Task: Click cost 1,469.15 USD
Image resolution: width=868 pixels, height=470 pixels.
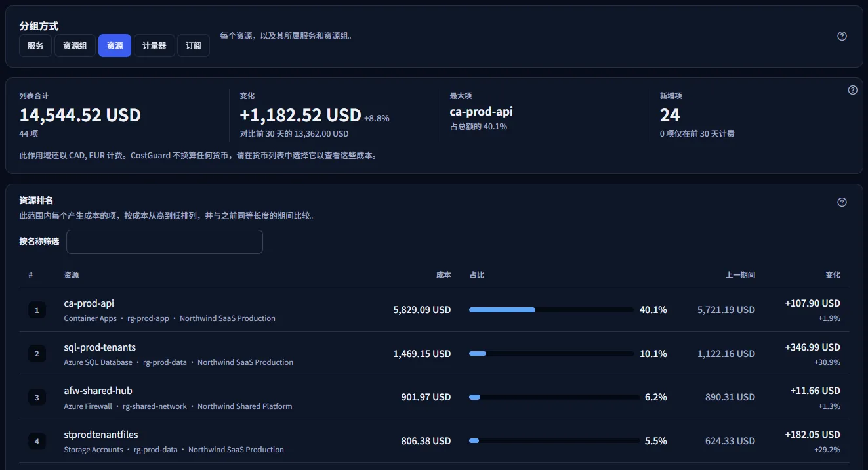Action: click(422, 354)
